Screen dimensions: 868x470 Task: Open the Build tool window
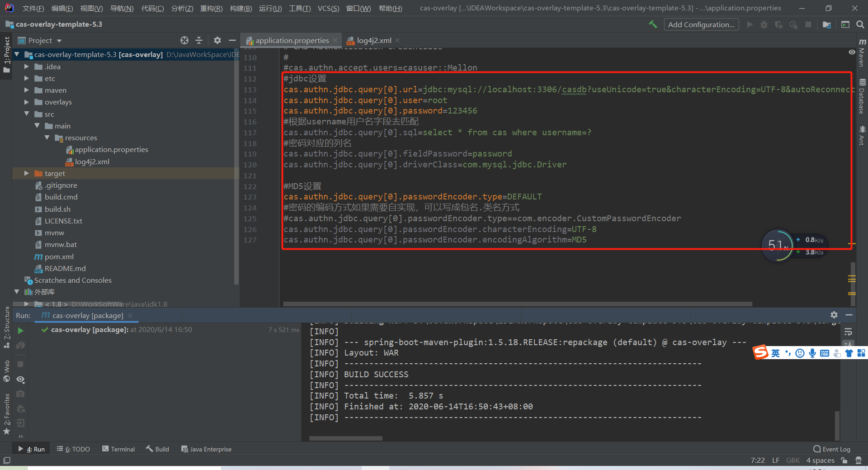tap(157, 449)
